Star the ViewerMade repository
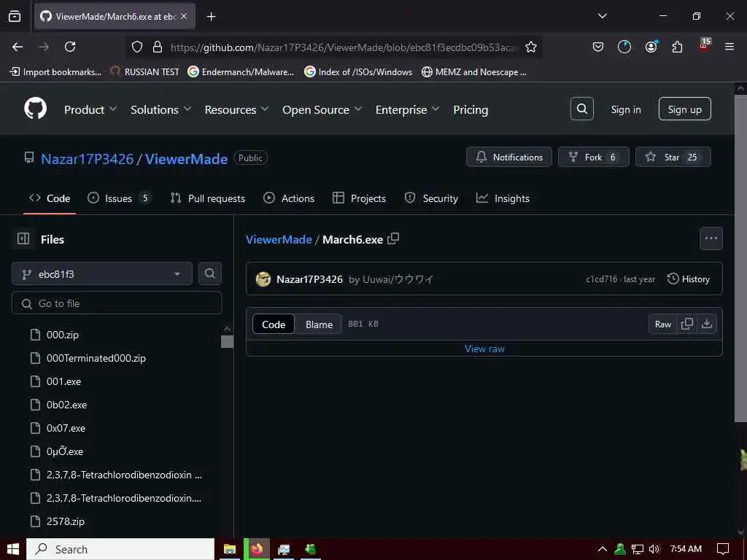This screenshot has width=747, height=560. point(673,157)
